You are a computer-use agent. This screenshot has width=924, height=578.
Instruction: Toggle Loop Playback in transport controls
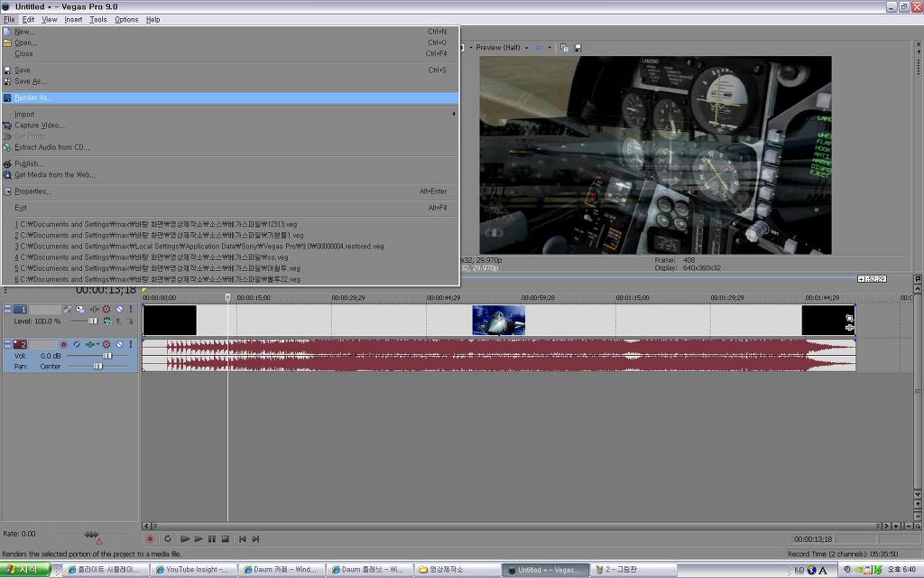(168, 539)
